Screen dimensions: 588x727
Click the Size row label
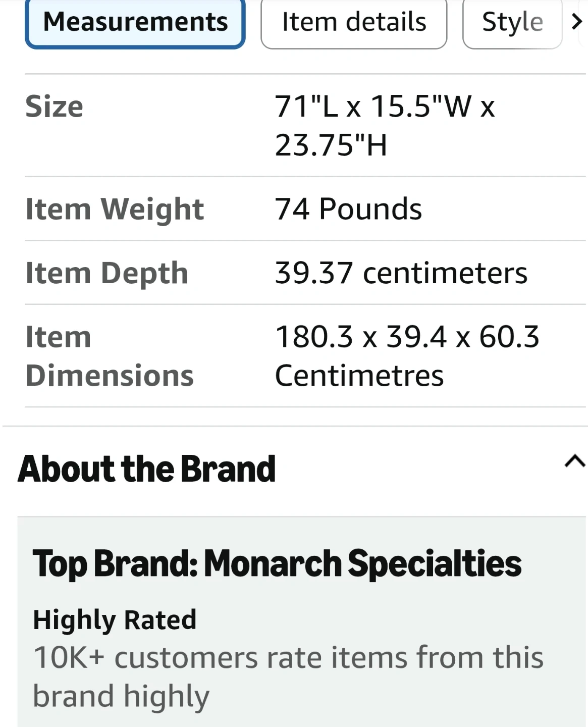(x=55, y=107)
